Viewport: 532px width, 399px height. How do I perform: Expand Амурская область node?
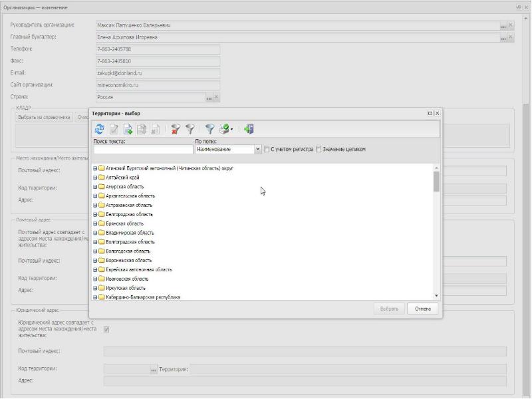pyautogui.click(x=95, y=187)
